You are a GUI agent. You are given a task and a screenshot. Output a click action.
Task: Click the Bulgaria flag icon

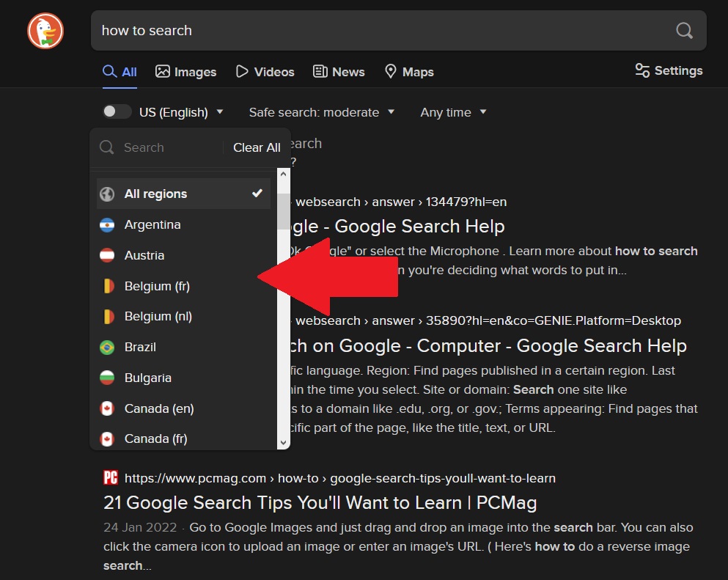(107, 378)
